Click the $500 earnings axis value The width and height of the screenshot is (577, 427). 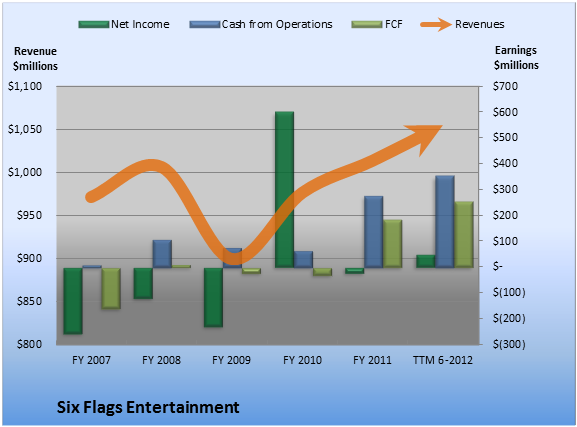tap(505, 137)
